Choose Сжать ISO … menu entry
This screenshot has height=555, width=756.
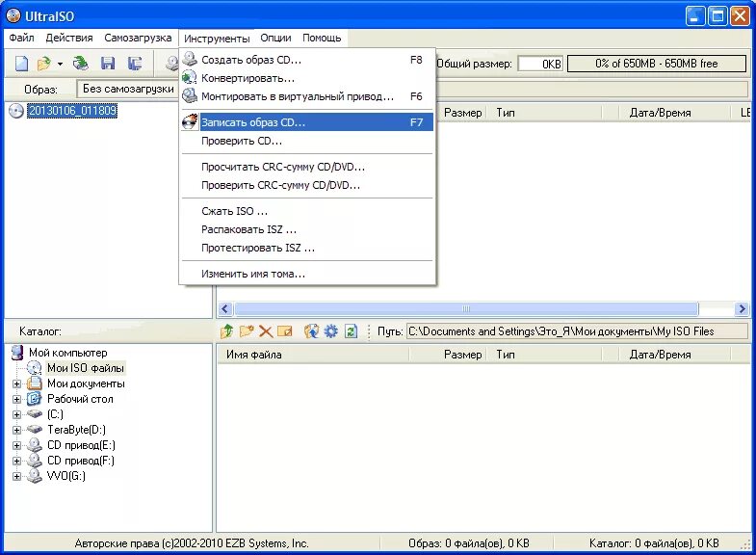pyautogui.click(x=307, y=211)
